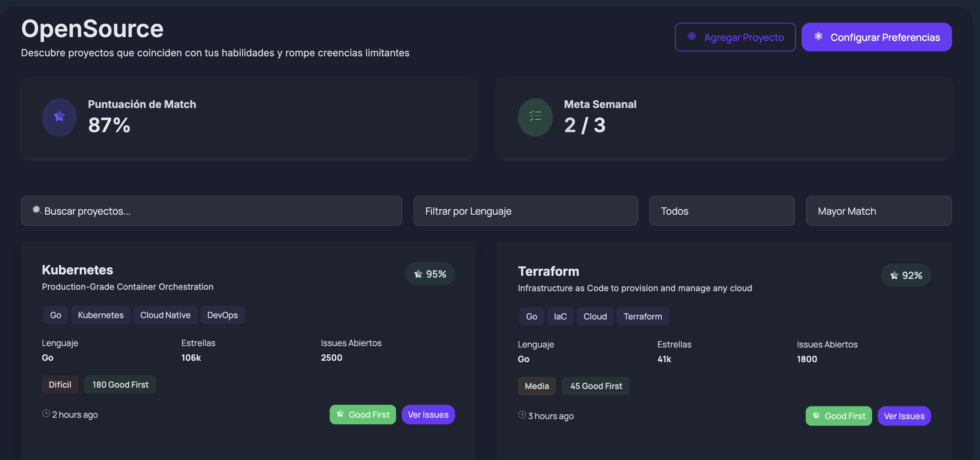
Task: Click Good First button on the Terraform card
Action: pyautogui.click(x=838, y=416)
